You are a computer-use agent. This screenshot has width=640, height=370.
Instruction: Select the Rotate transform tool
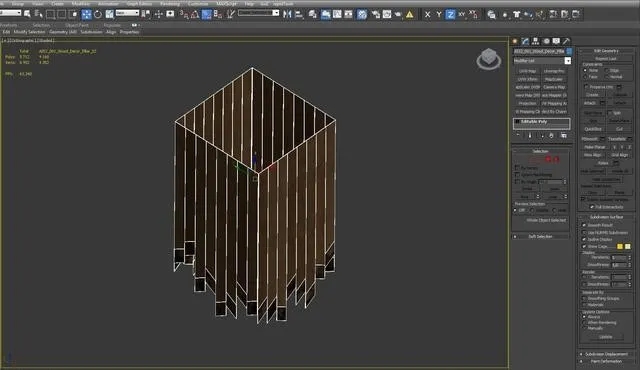click(98, 14)
